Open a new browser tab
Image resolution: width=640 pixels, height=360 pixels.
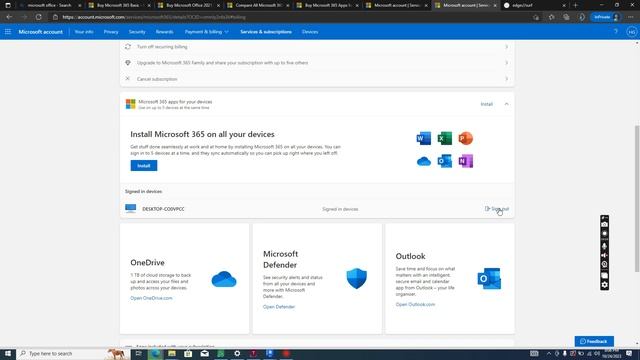coord(576,5)
